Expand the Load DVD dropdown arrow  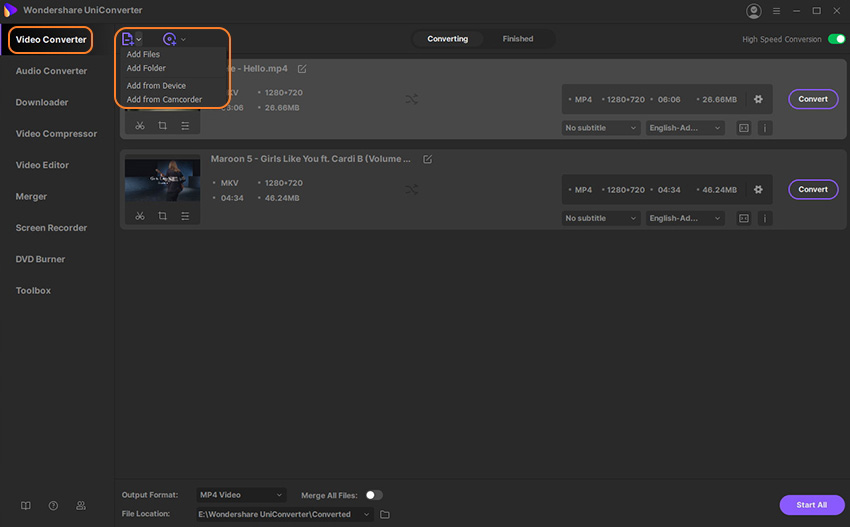pyautogui.click(x=183, y=39)
